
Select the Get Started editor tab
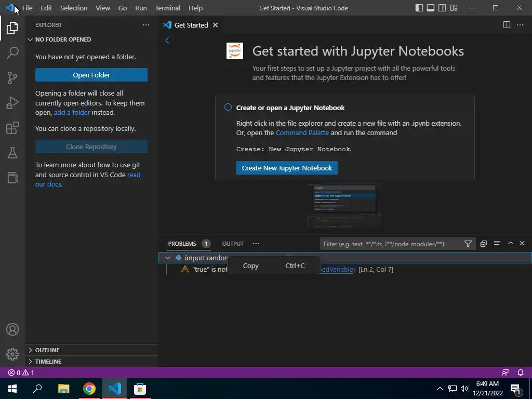pyautogui.click(x=191, y=25)
